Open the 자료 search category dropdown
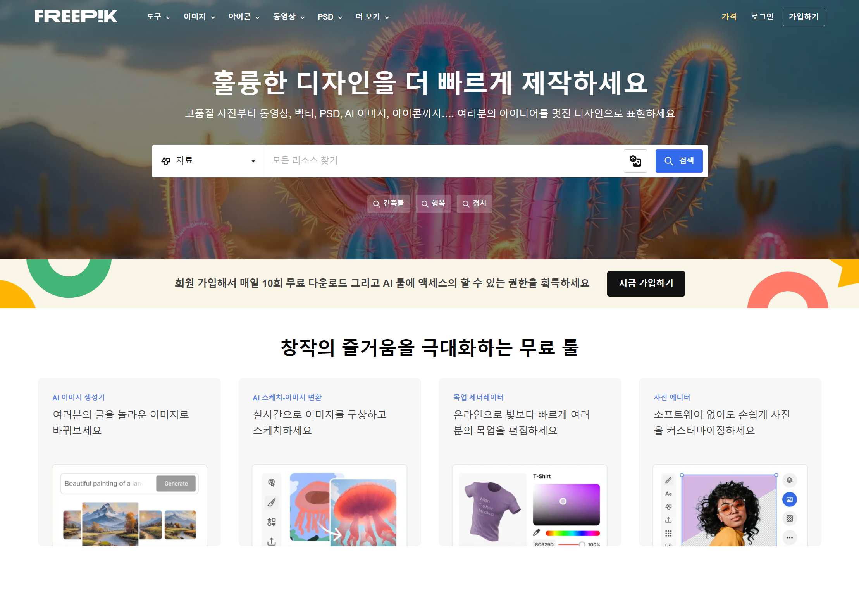Screen dimensions: 859x616 click(x=209, y=161)
